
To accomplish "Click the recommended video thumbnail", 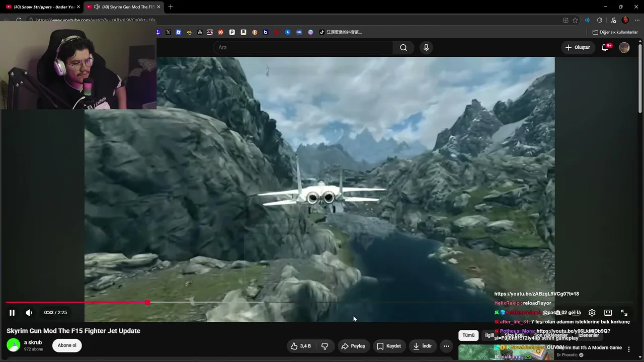I will tap(506, 352).
